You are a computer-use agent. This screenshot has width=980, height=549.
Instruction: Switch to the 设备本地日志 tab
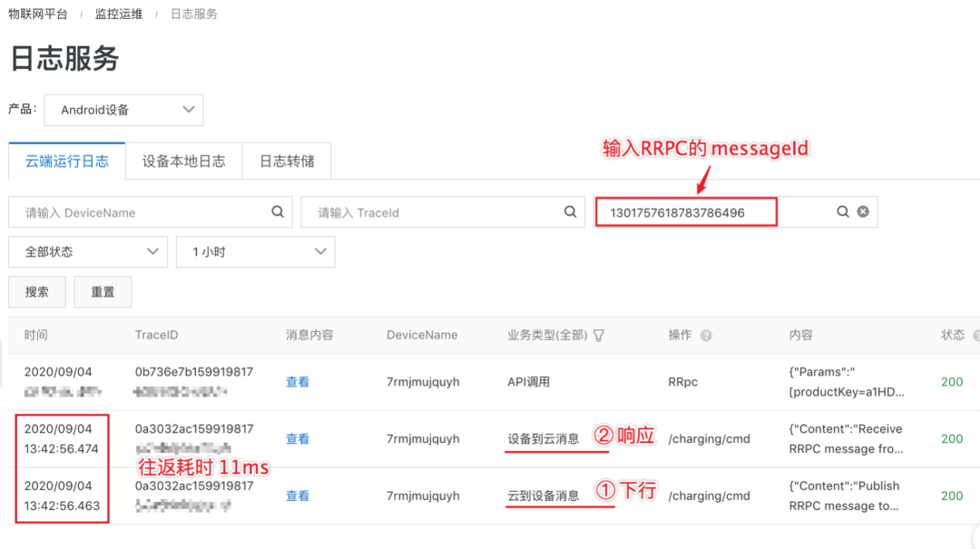click(x=183, y=161)
